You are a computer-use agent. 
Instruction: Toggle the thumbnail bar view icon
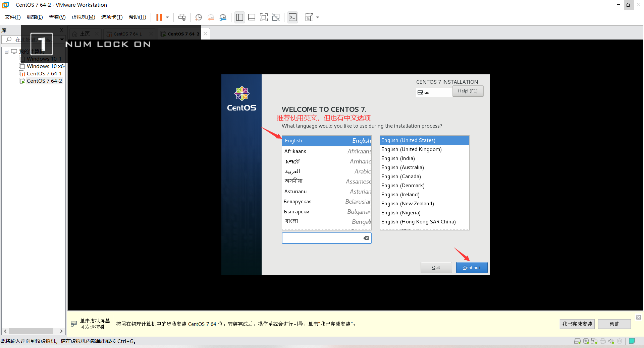252,17
